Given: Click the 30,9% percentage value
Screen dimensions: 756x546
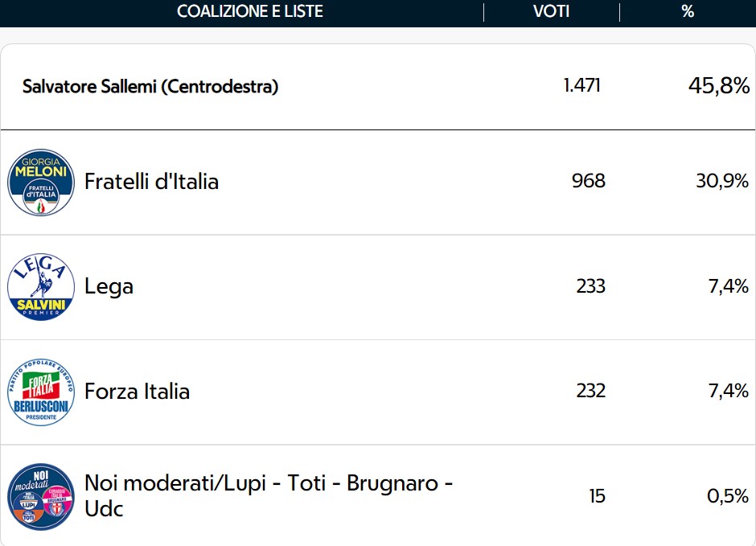Looking at the screenshot, I should (722, 181).
